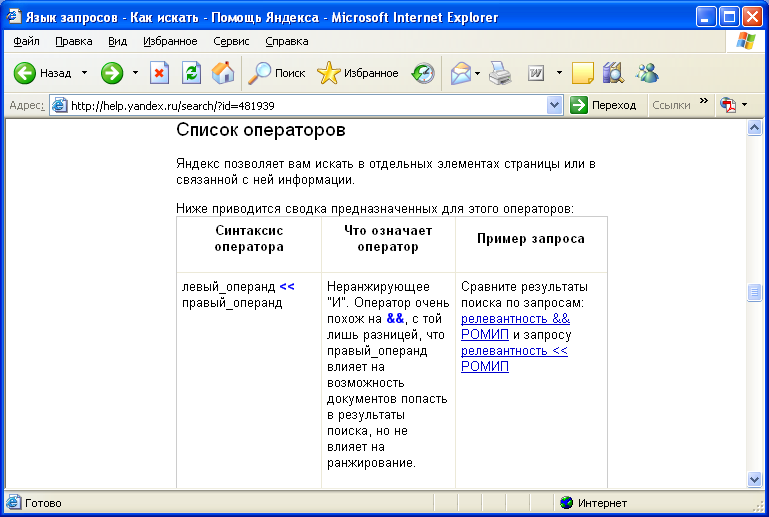Go back with the Назад button
Viewport: 769px width, 517px height.
(x=42, y=74)
